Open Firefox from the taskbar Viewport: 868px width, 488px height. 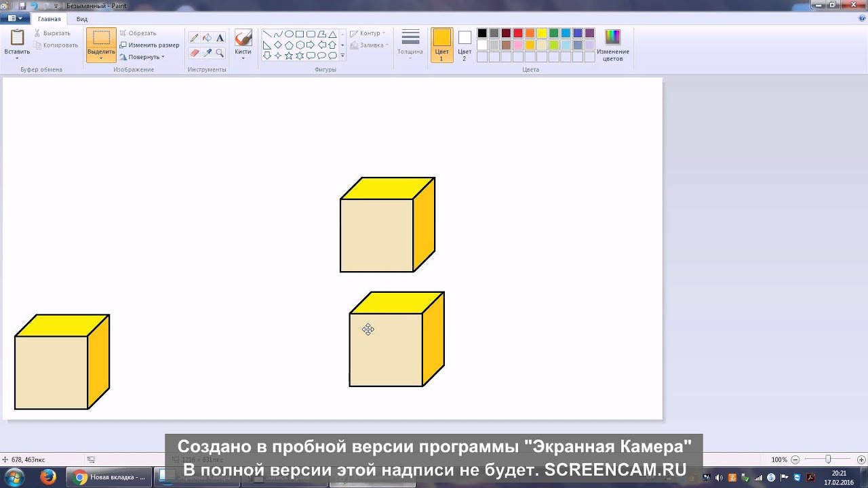click(48, 477)
